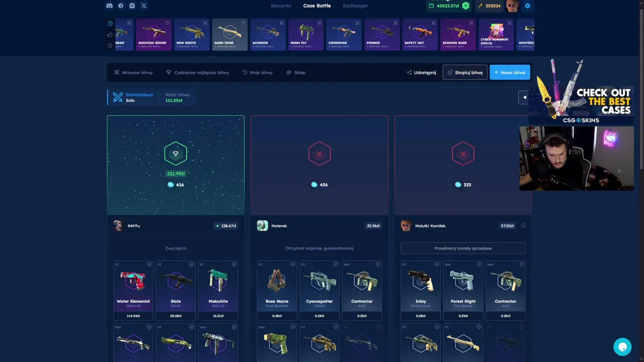
Task: Click the Udostępnij share button
Action: 421,72
